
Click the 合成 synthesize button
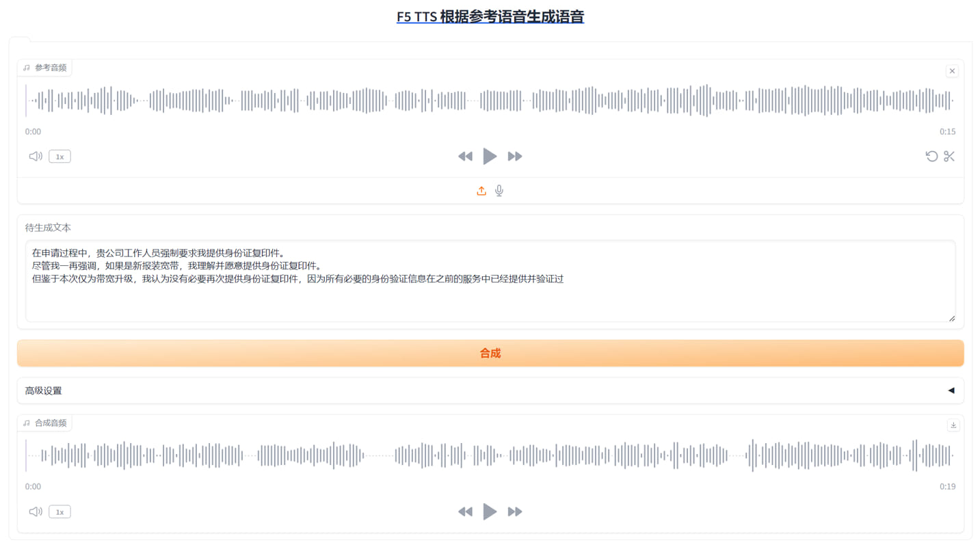click(x=490, y=353)
